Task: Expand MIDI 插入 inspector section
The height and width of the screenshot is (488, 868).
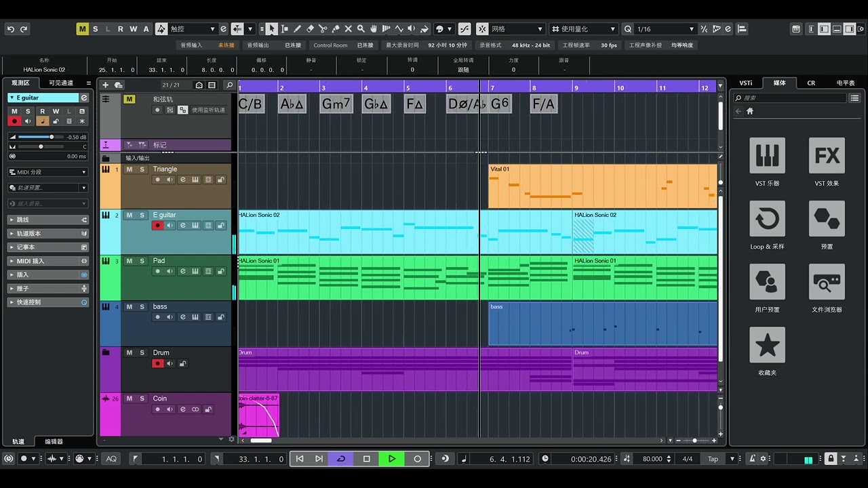Action: pos(48,261)
